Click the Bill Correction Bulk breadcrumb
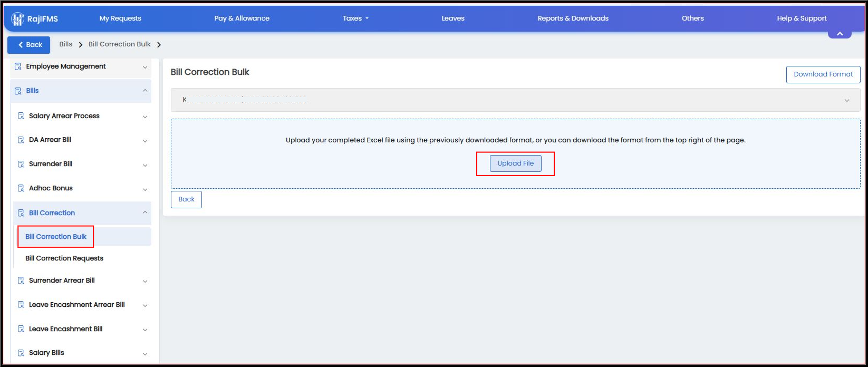The width and height of the screenshot is (868, 367). (x=120, y=44)
